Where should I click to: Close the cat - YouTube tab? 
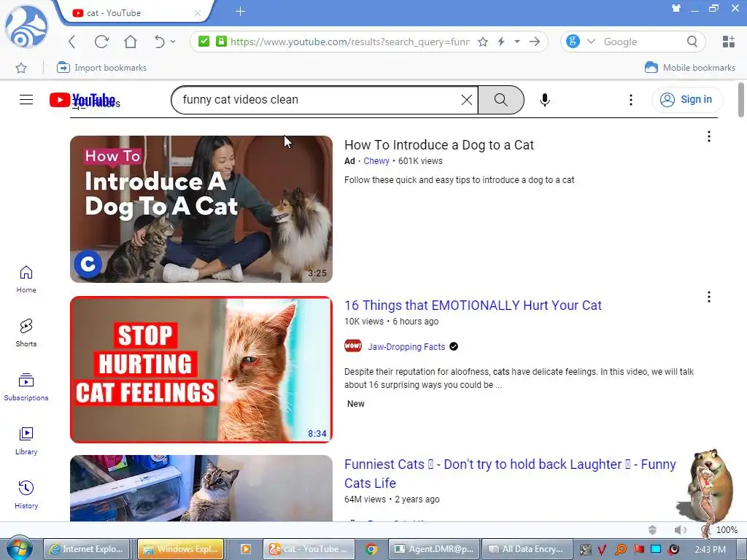click(197, 13)
